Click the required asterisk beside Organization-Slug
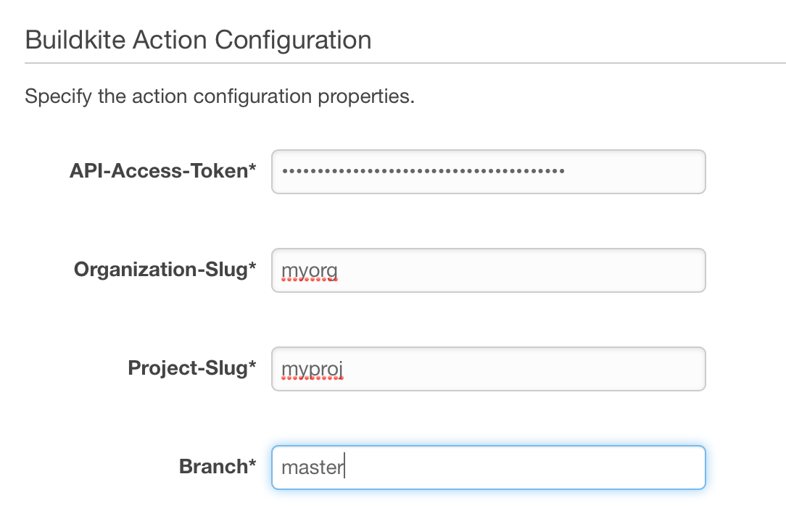Image resolution: width=786 pixels, height=532 pixels. tap(252, 268)
